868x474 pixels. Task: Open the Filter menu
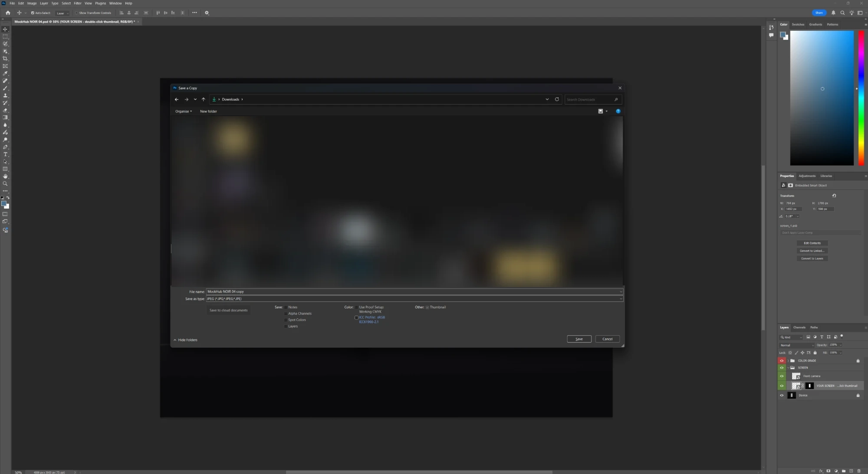pyautogui.click(x=78, y=3)
